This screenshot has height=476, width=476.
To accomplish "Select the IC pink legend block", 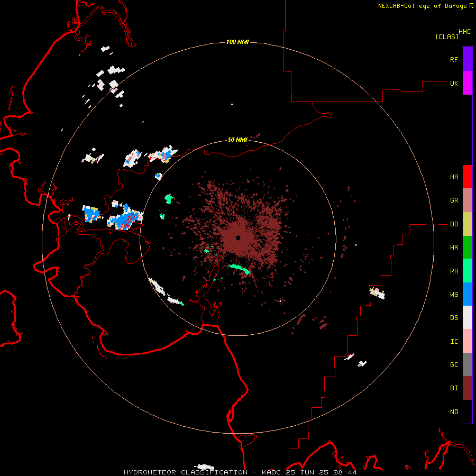I will point(467,341).
